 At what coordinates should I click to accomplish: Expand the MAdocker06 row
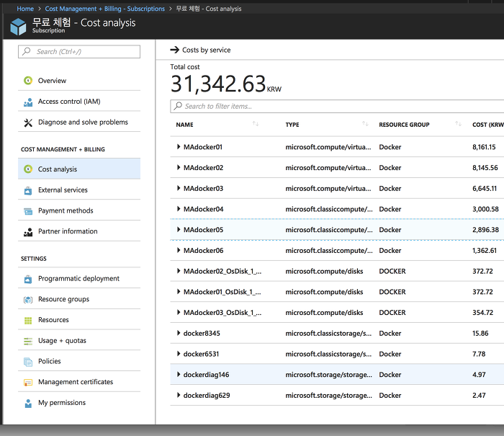click(179, 250)
